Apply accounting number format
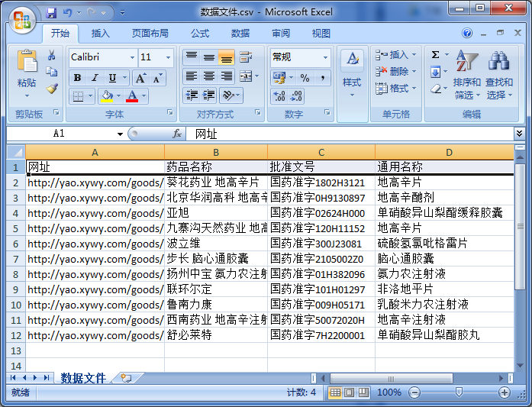Viewport: 532px width, 407px height. click(279, 78)
